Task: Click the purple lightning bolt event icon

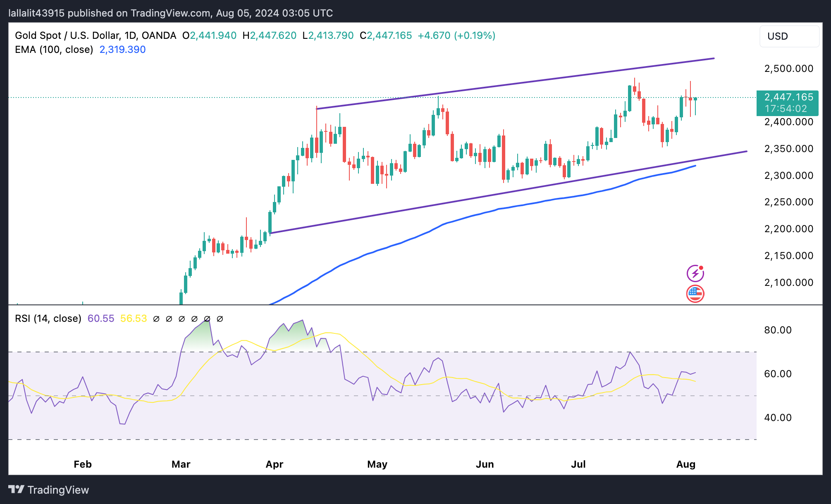Action: [x=695, y=273]
